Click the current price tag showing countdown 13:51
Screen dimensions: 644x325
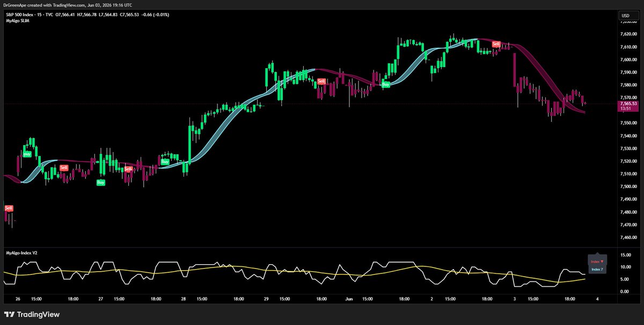coord(627,106)
